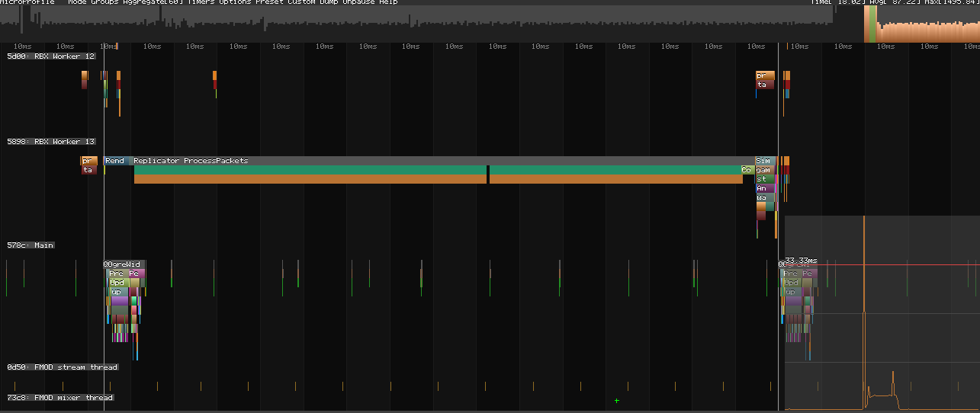
Task: Click the '0d50: FMOD stream thread' label
Action: 63,367
